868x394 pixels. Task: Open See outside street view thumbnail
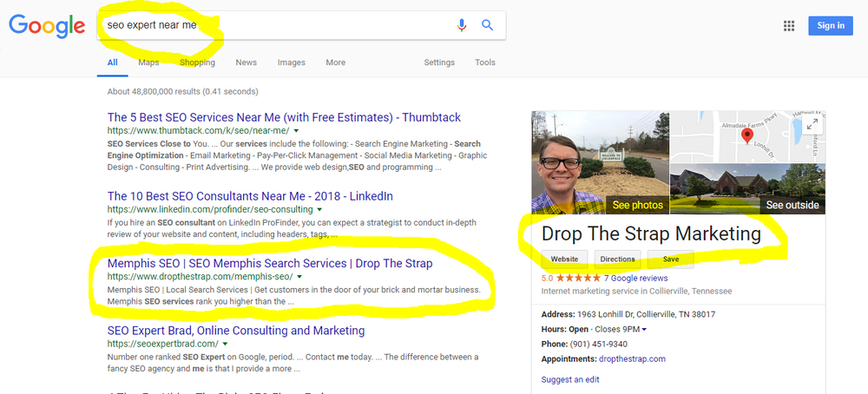(x=748, y=188)
